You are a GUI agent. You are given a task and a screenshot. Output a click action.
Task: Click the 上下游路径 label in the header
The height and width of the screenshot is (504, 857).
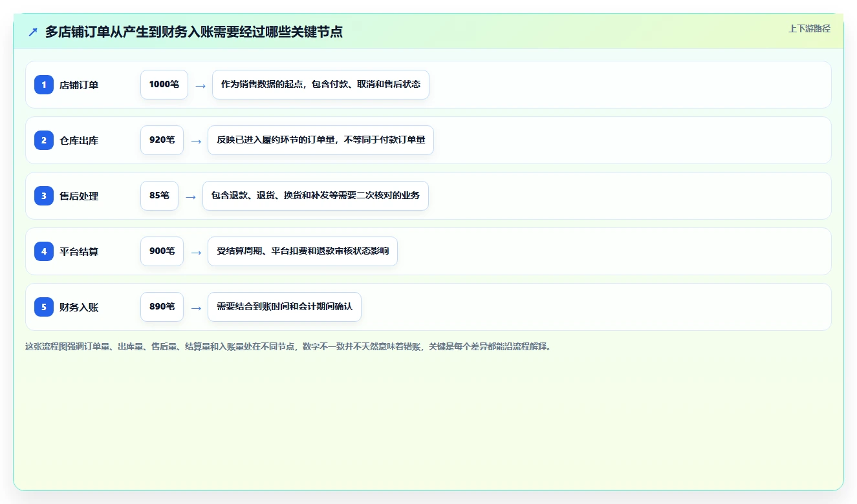pyautogui.click(x=809, y=28)
